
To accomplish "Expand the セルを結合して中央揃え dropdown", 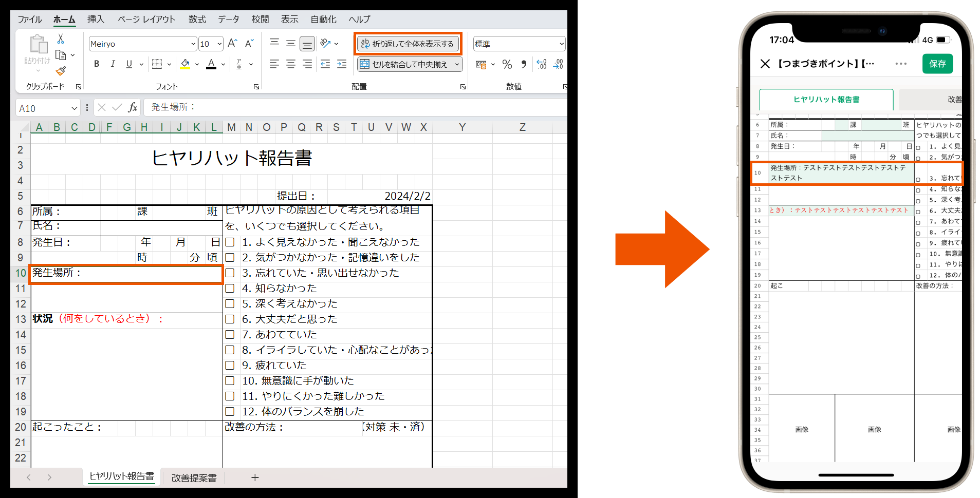I will 457,64.
